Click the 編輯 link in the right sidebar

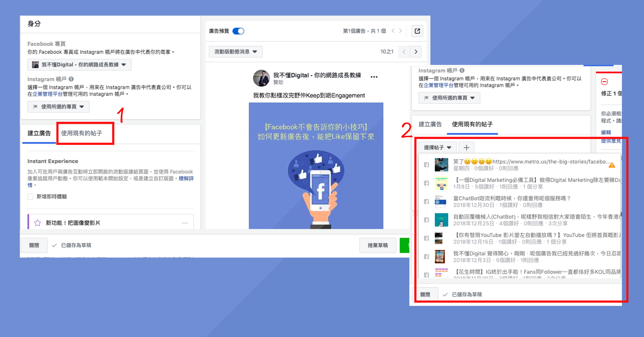click(606, 133)
